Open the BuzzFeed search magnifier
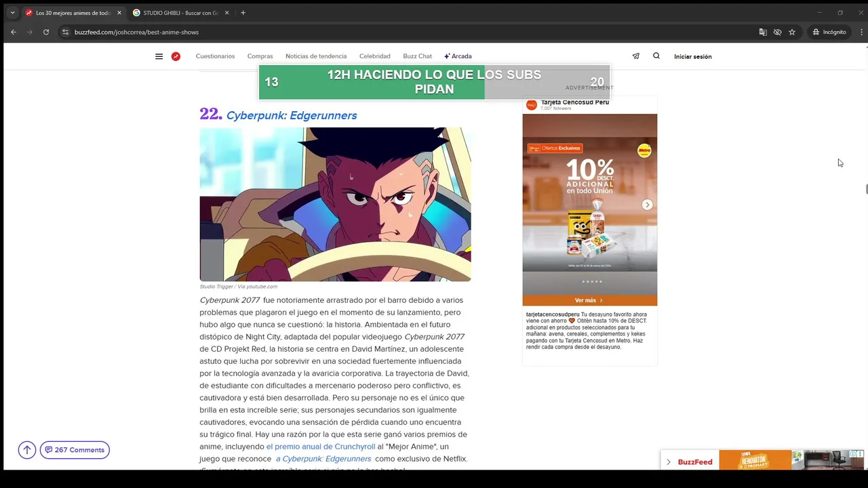Image resolution: width=868 pixels, height=488 pixels. pos(656,56)
